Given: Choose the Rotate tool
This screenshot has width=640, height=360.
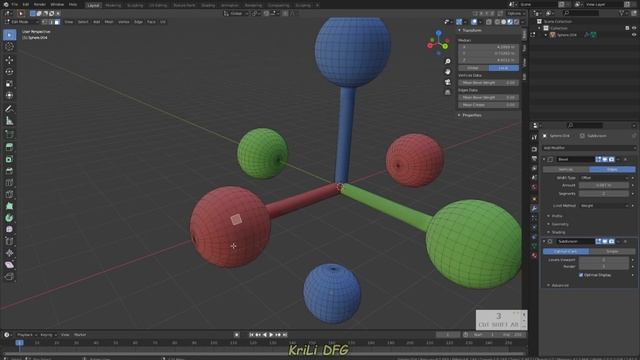Looking at the screenshot, I should click(x=9, y=72).
